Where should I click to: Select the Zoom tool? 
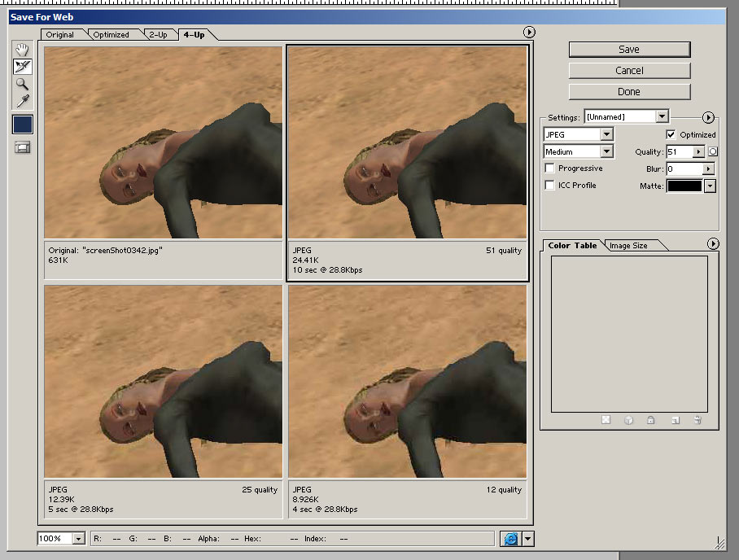click(22, 84)
